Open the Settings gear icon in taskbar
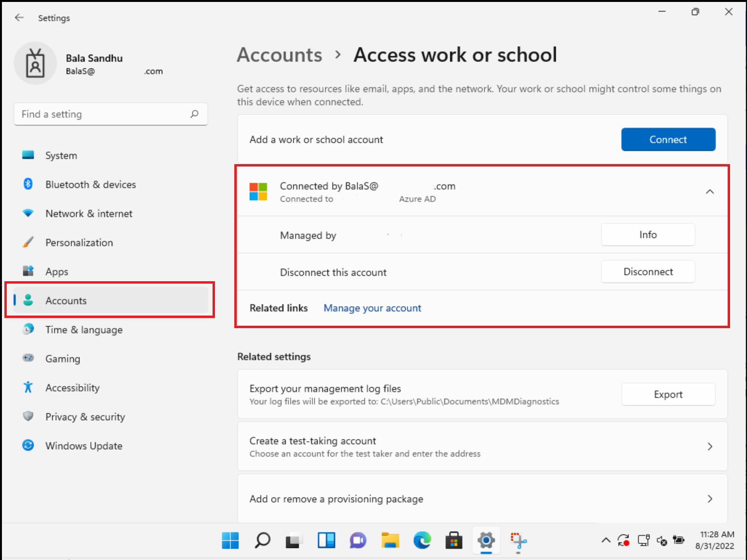 [486, 541]
